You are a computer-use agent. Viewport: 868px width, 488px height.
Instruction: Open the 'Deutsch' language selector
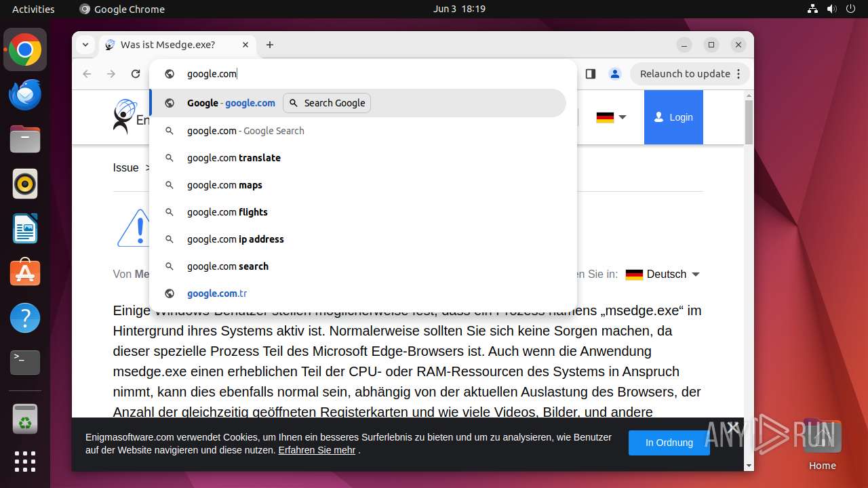click(x=663, y=274)
